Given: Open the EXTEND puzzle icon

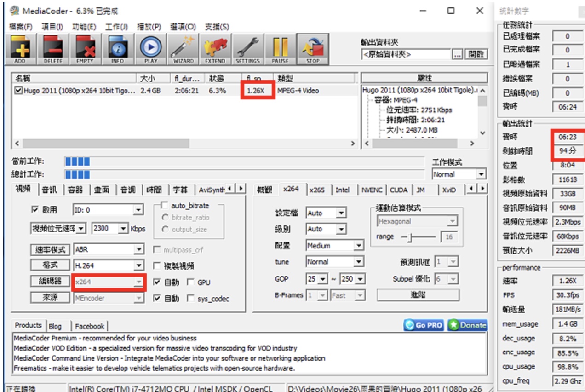Looking at the screenshot, I should pyautogui.click(x=215, y=49).
